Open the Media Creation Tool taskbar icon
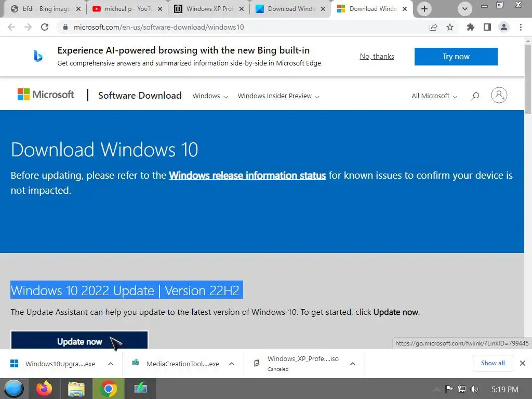Image resolution: width=532 pixels, height=399 pixels. 140,389
